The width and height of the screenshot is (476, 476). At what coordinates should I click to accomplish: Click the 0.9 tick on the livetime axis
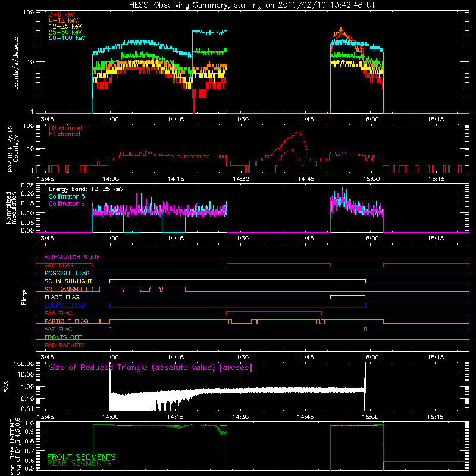coord(30,431)
